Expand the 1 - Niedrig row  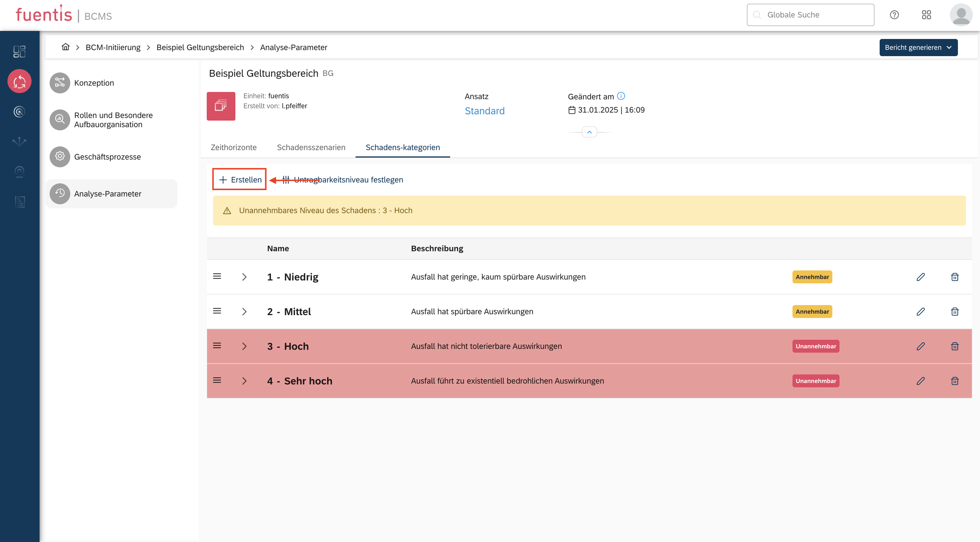244,277
